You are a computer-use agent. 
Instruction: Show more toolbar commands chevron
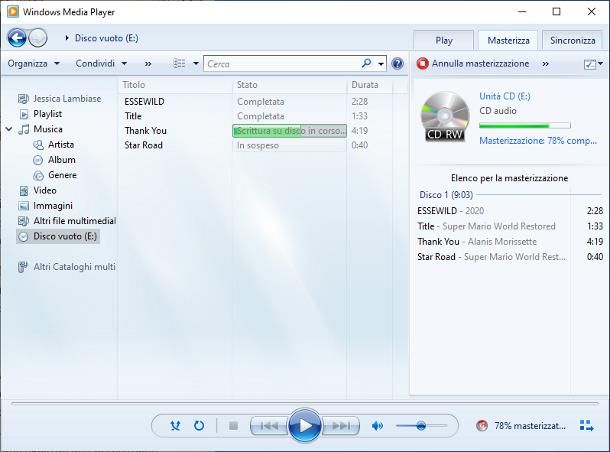(148, 64)
